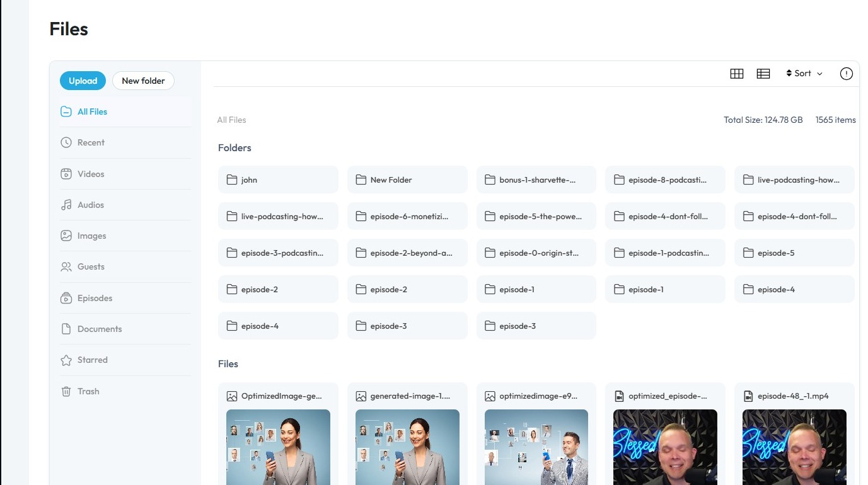Click the episode-48_-1.mp4 file name
The width and height of the screenshot is (868, 485).
[793, 396]
